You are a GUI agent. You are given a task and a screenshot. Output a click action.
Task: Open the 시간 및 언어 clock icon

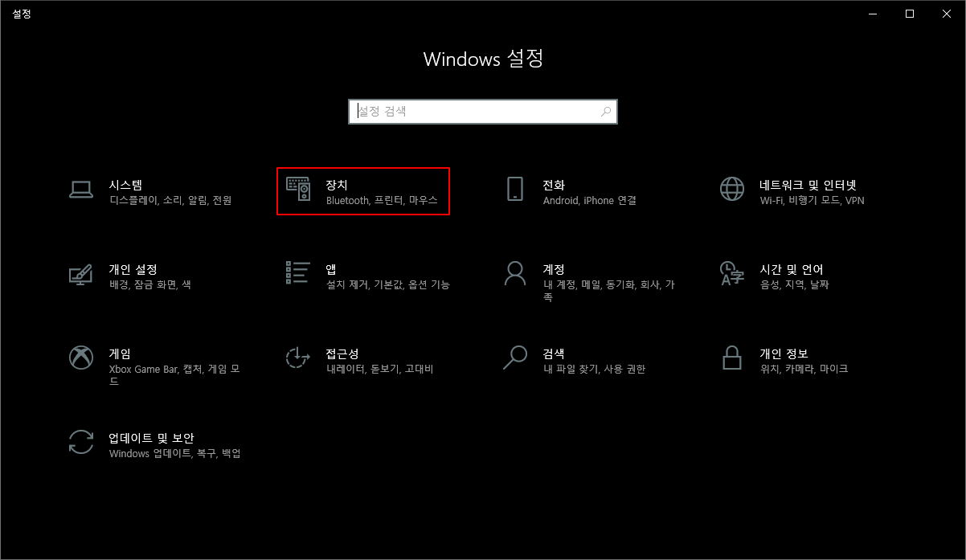point(731,273)
